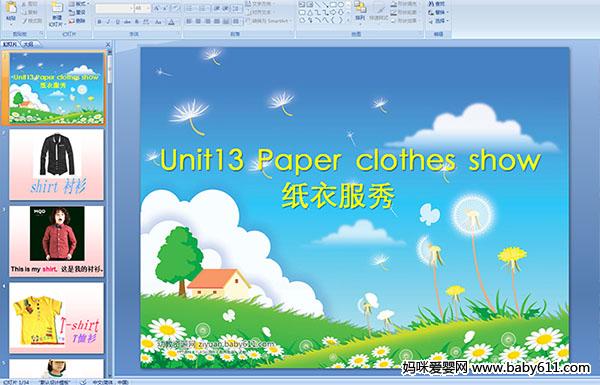Image resolution: width=600 pixels, height=385 pixels.
Task: Toggle Strikethrough formatting
Action: tap(127, 22)
